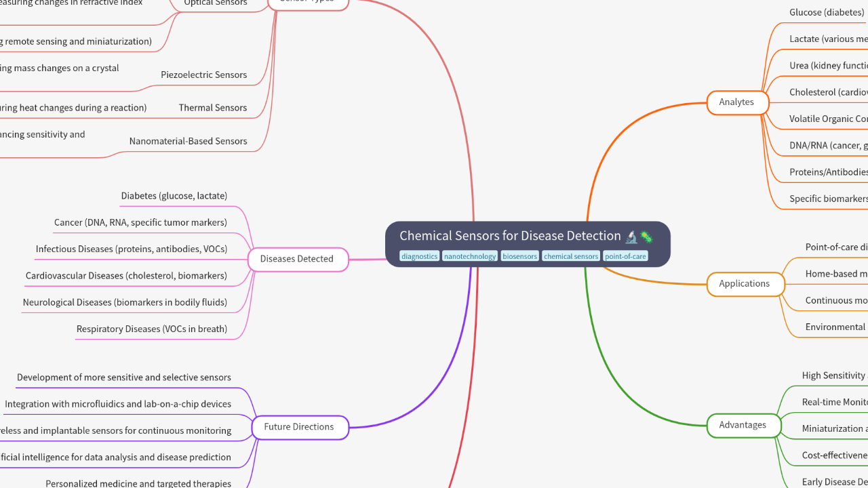Select the Diseases Detected branch node
868x488 pixels.
coord(297,259)
